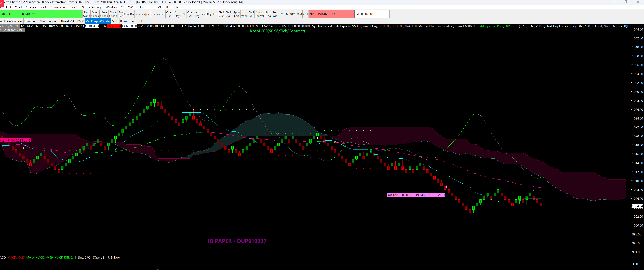Switch to the ThreeEMAsSP500 tab
The width and height of the screenshot is (644, 270).
[x=72, y=21]
